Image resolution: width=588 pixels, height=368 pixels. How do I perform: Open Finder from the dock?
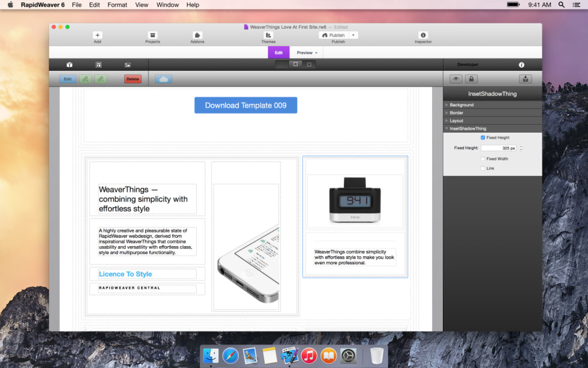tap(211, 355)
